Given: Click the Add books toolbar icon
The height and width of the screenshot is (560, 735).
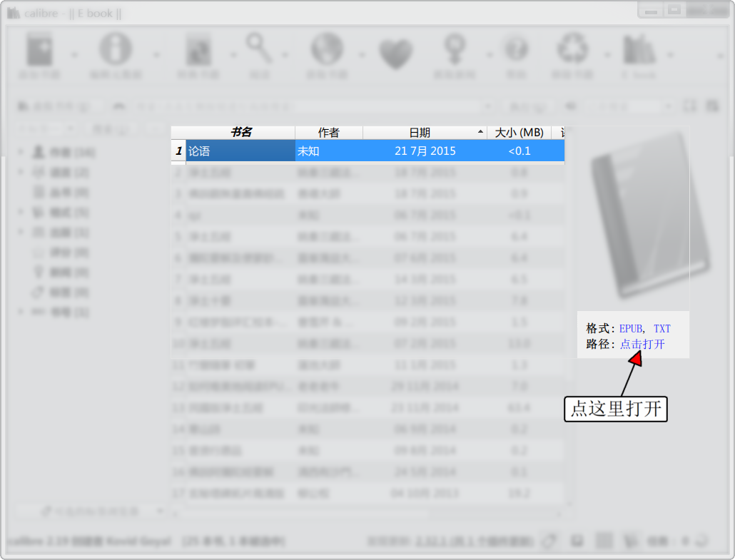Looking at the screenshot, I should [39, 50].
